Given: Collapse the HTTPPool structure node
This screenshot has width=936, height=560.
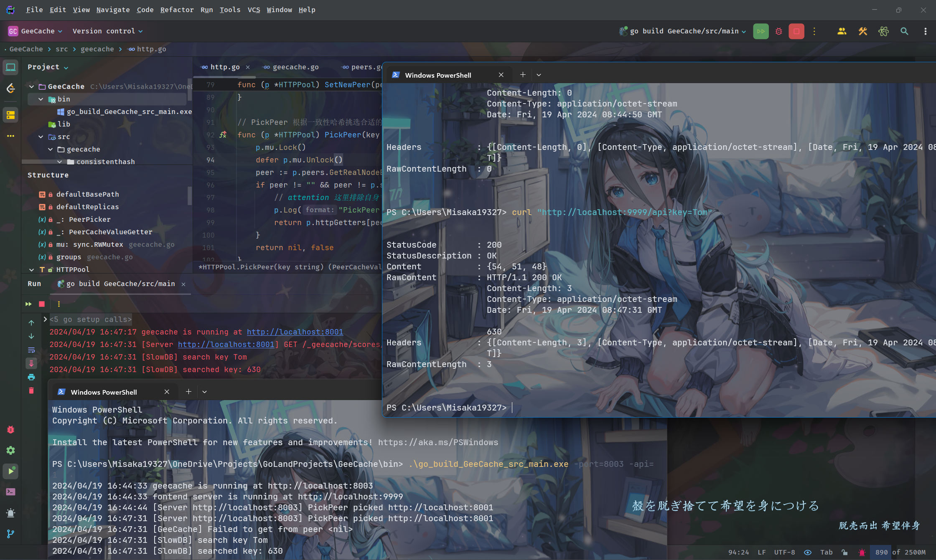Looking at the screenshot, I should 31,269.
